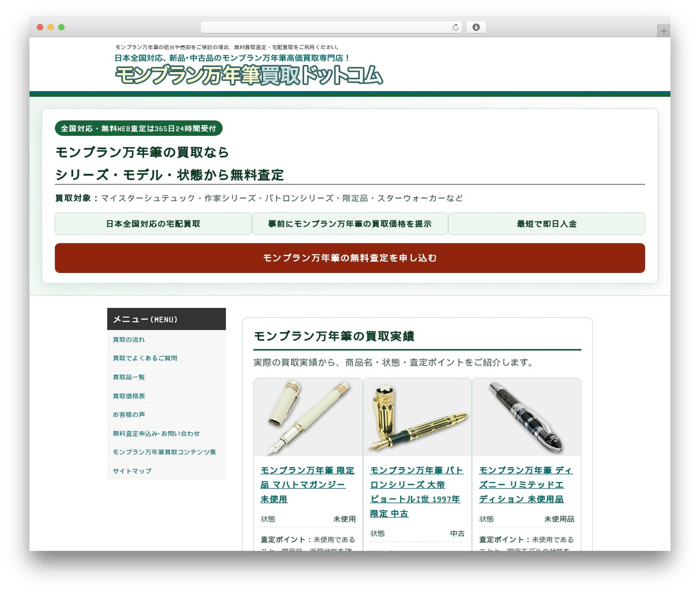Viewport: 700px width, 593px height.
Task: Click the 買取対象 description line
Action: (x=259, y=198)
